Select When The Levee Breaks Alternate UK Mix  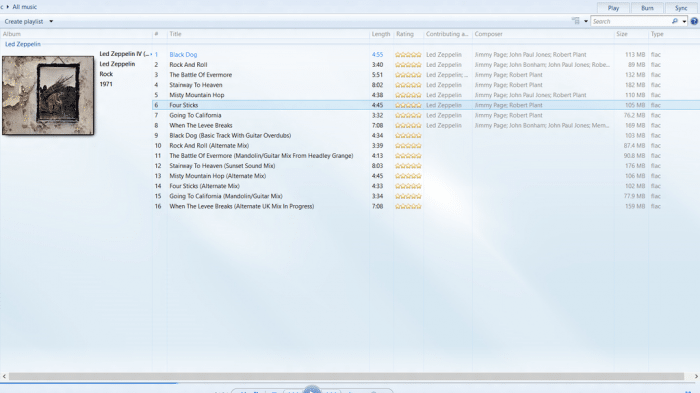coord(242,206)
